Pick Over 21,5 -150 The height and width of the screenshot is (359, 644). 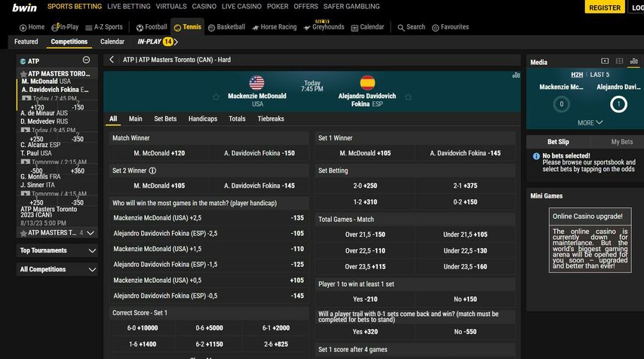(365, 235)
